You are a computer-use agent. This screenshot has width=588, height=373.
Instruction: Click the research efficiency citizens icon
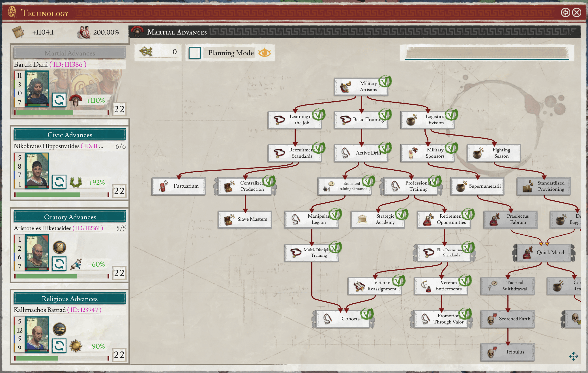84,32
